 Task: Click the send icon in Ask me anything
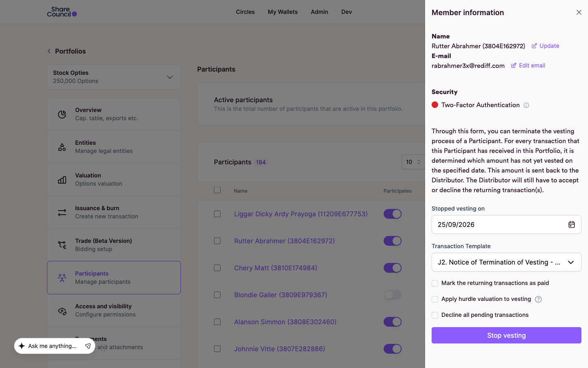tap(88, 346)
